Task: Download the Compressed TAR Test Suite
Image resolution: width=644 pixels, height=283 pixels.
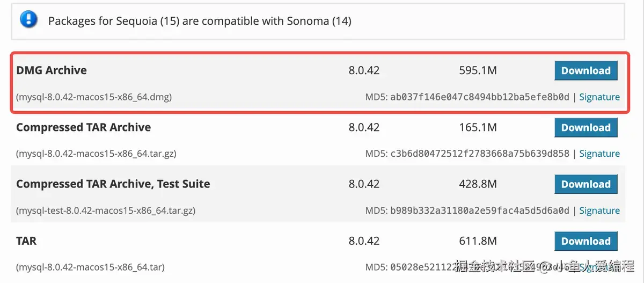Action: 586,184
